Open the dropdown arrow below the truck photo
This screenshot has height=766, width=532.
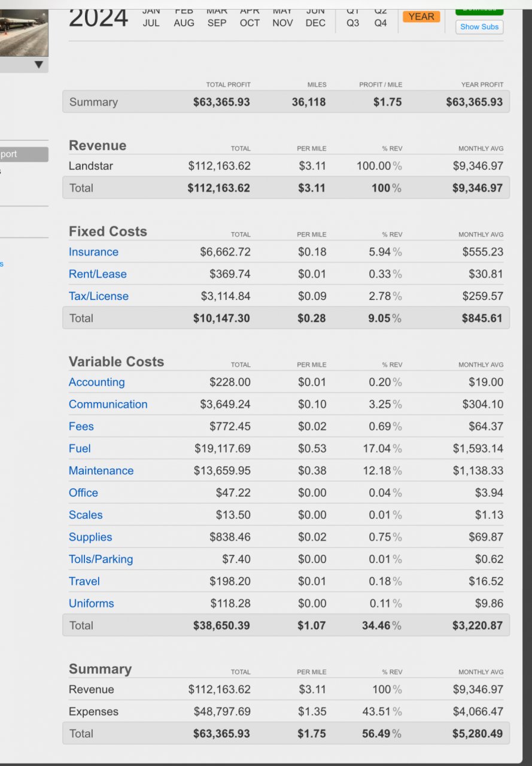point(39,65)
